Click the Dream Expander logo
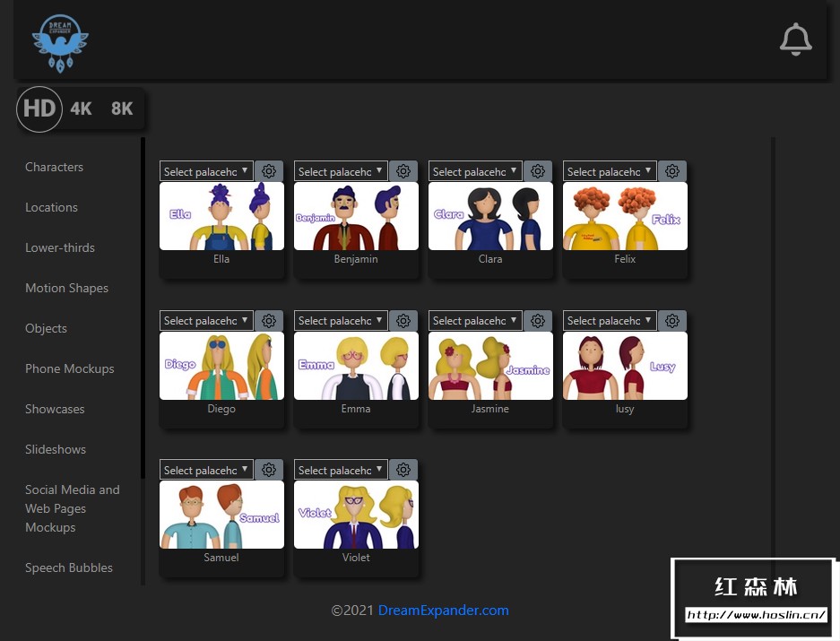This screenshot has height=641, width=840. click(60, 43)
